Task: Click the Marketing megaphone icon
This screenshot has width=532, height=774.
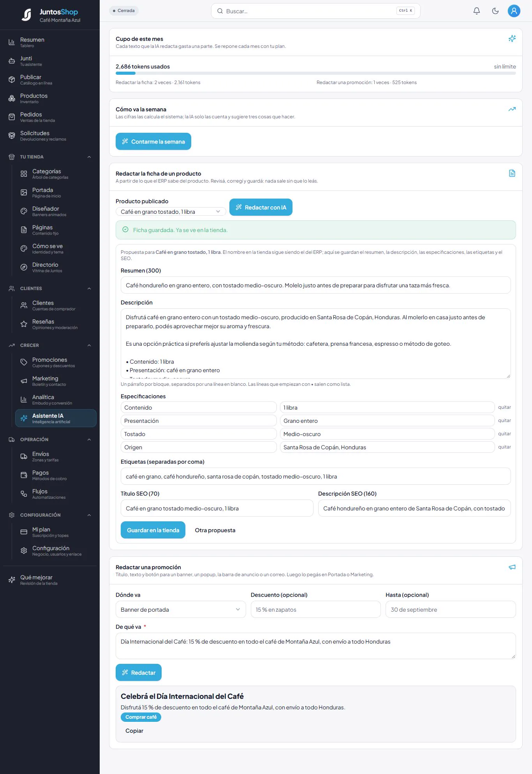Action: click(24, 381)
